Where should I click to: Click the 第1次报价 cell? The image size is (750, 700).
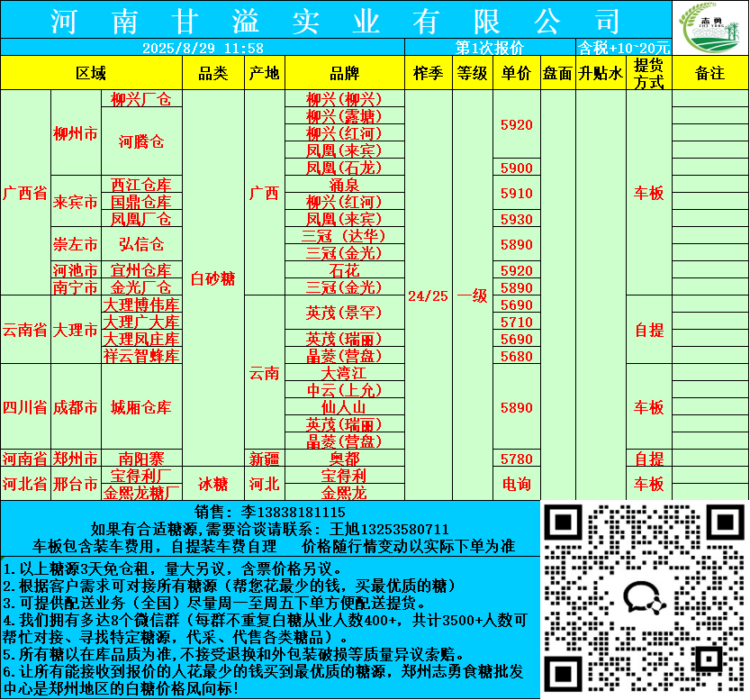pos(490,48)
